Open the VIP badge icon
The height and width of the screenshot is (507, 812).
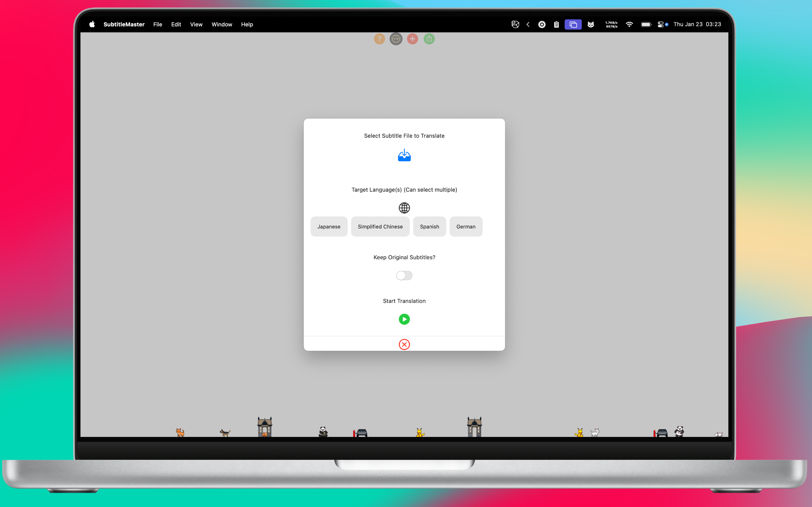tap(396, 39)
